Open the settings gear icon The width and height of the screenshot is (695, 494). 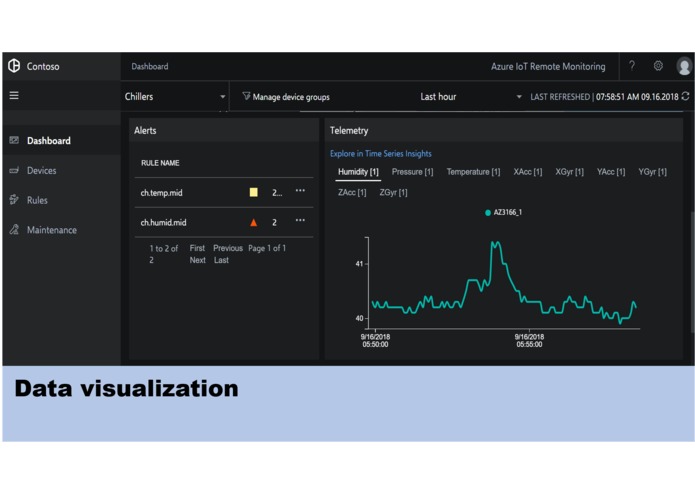[658, 66]
